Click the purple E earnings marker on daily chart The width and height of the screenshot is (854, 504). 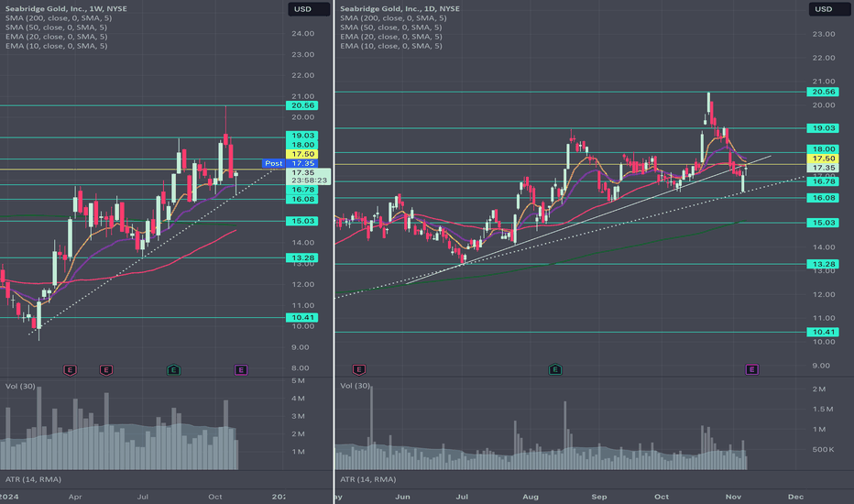pos(751,369)
